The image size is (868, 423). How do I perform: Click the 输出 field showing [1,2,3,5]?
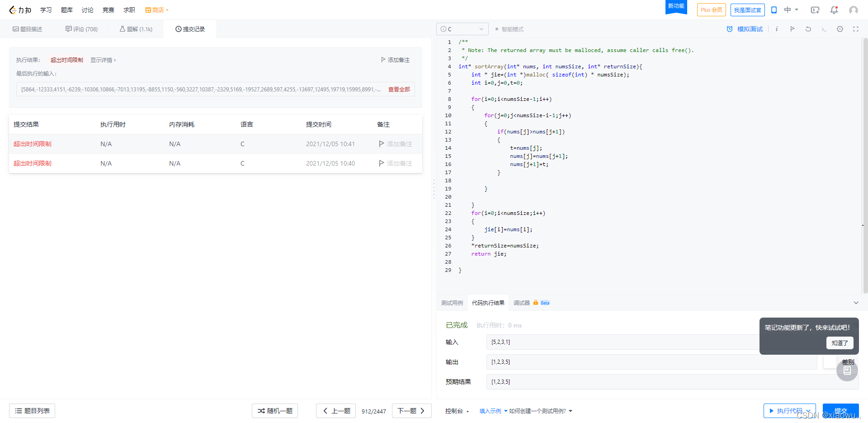(x=652, y=362)
